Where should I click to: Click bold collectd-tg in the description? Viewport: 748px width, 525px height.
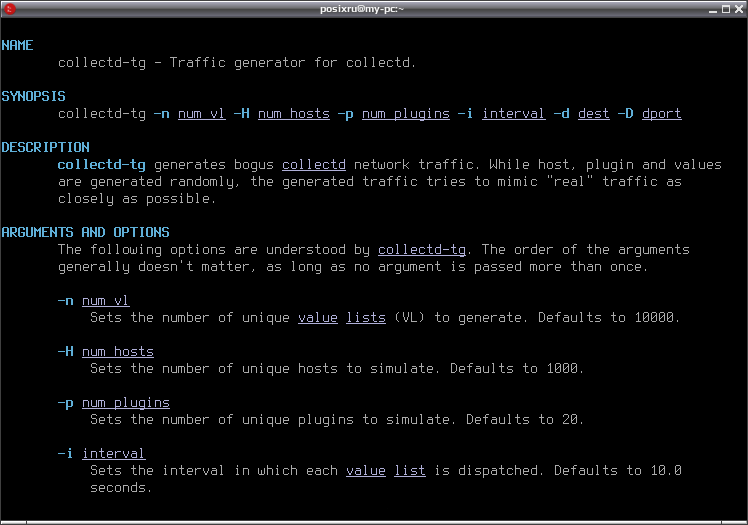click(102, 165)
